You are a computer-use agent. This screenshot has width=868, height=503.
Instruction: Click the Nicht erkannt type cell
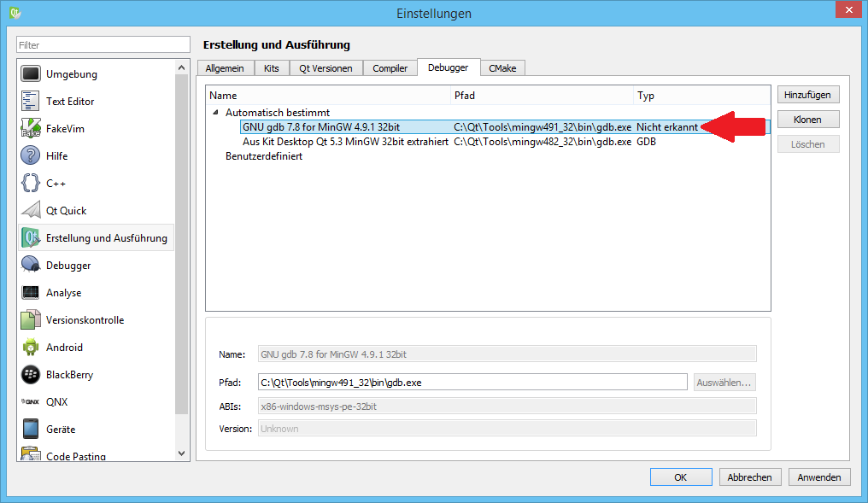pos(667,126)
